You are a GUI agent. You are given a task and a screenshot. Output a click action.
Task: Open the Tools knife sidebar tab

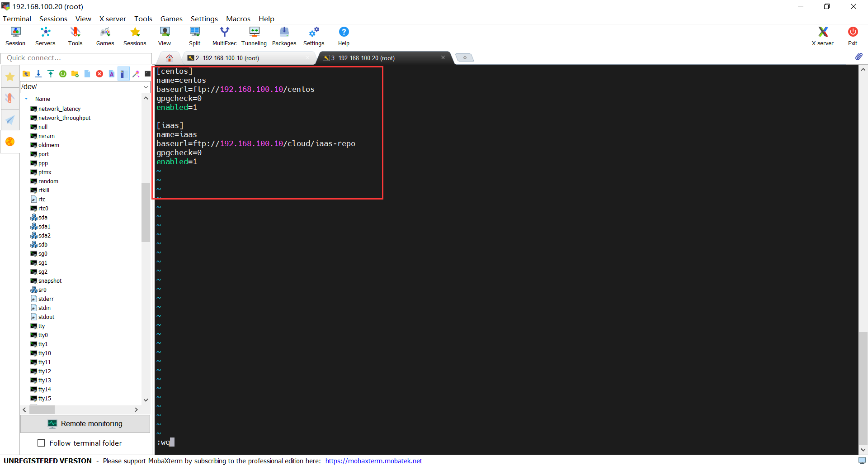coord(10,98)
